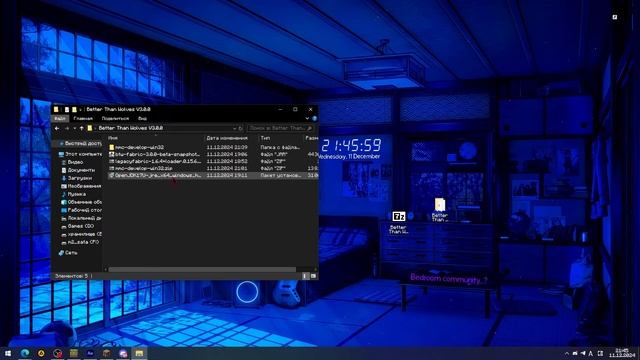Expand the Explorer ribbon using the chevron
The width and height of the screenshot is (640, 360).
(x=307, y=118)
